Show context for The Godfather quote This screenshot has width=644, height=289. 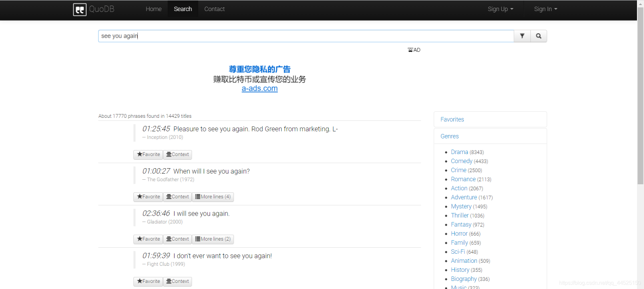coord(178,197)
